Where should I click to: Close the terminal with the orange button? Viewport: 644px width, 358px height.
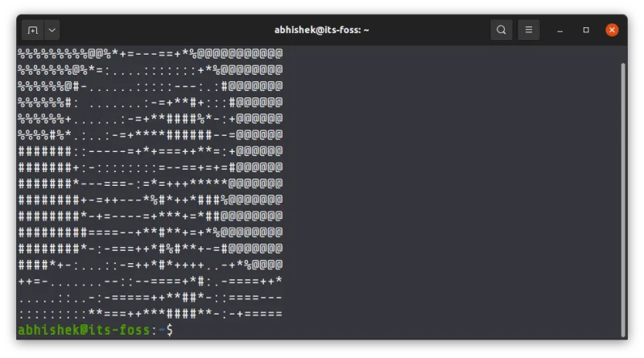point(612,31)
